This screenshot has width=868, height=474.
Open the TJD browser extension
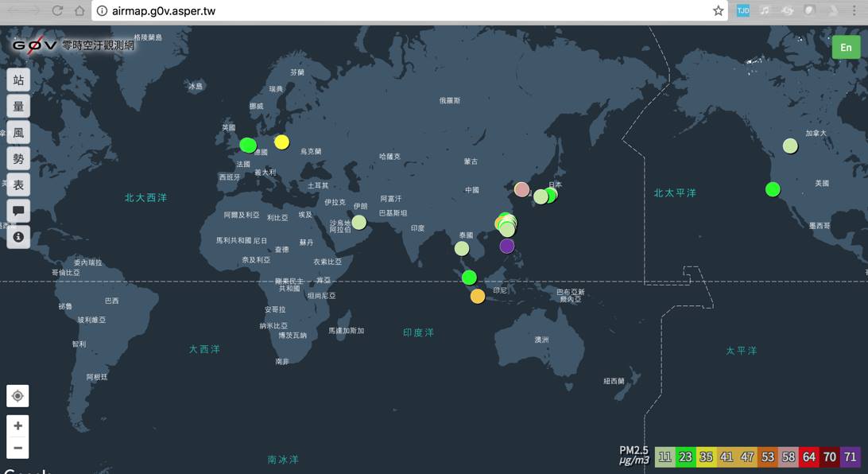[742, 10]
